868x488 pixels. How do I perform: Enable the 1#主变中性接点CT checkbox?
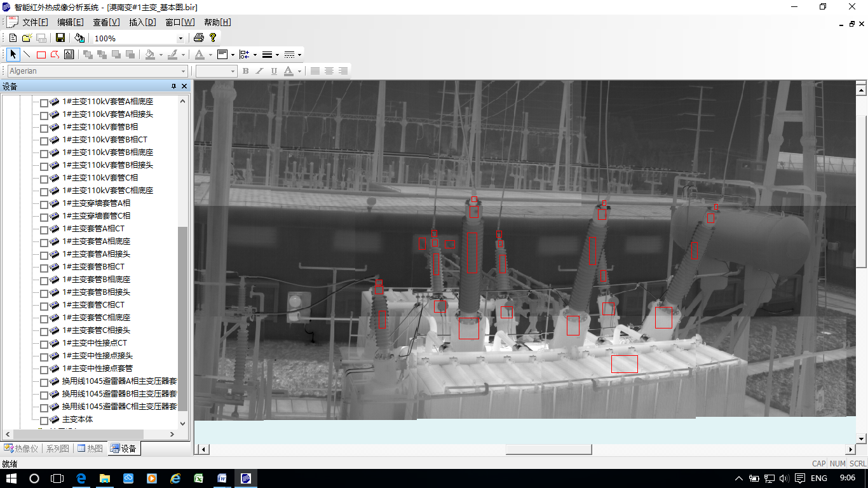[x=44, y=344]
